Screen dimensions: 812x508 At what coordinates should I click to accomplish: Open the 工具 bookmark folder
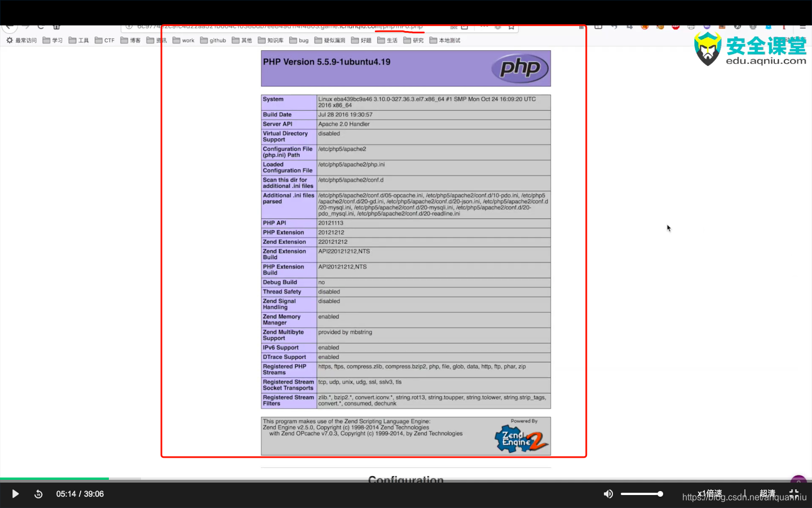point(79,40)
